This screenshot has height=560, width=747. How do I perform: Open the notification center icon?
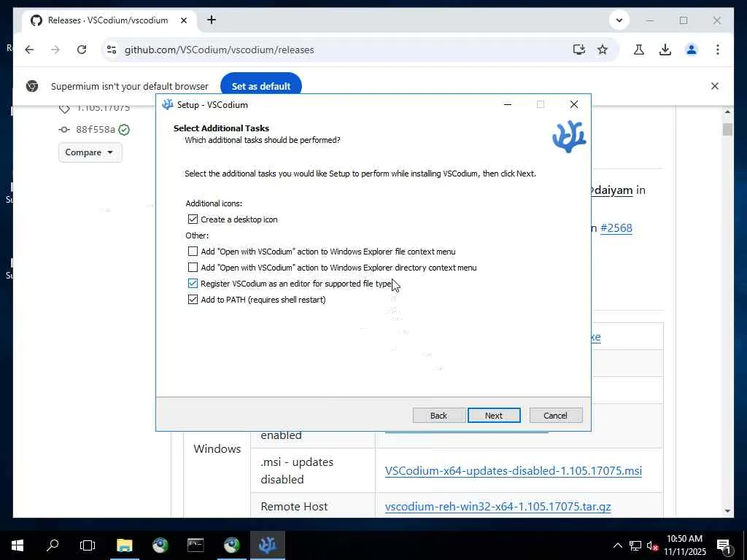tap(724, 546)
